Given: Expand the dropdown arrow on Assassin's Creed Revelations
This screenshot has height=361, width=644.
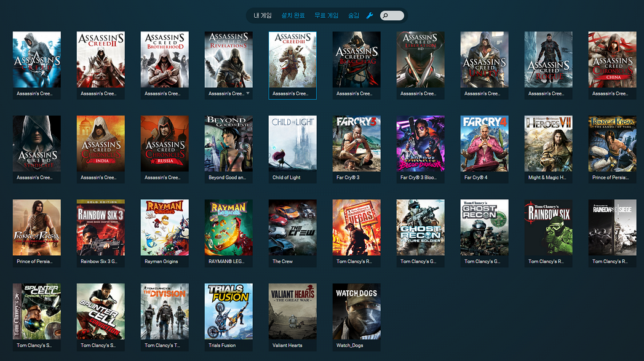Looking at the screenshot, I should (248, 93).
